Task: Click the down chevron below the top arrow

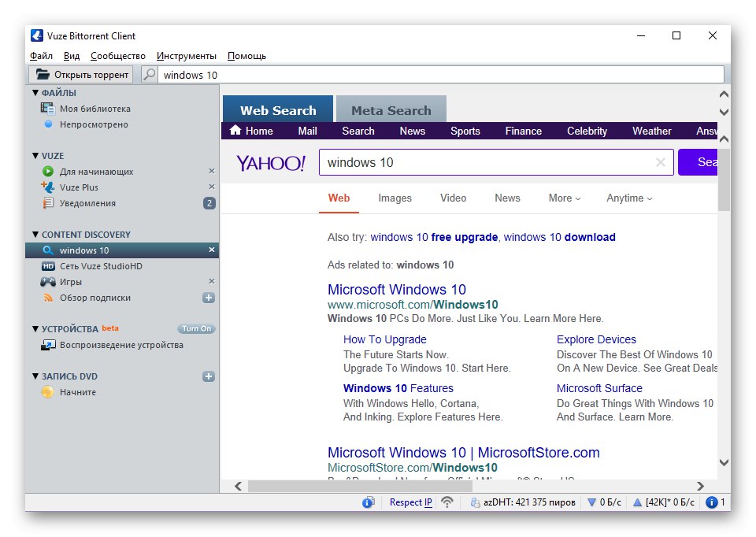Action: click(x=724, y=112)
